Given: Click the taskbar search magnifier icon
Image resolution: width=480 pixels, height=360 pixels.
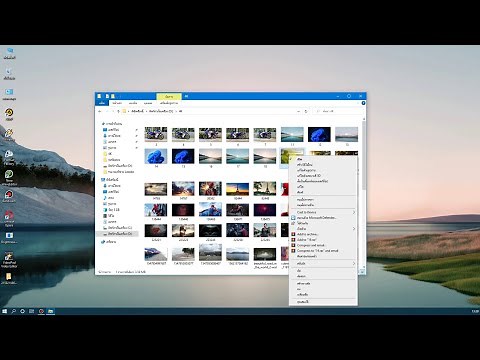Looking at the screenshot, I should pos(13,311).
